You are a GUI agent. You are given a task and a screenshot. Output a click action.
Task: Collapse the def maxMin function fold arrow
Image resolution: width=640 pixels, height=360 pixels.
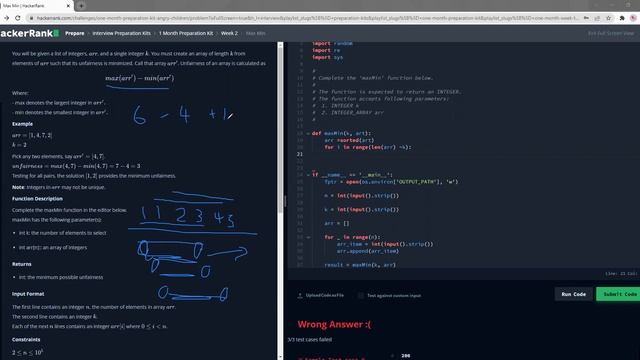tap(308, 133)
